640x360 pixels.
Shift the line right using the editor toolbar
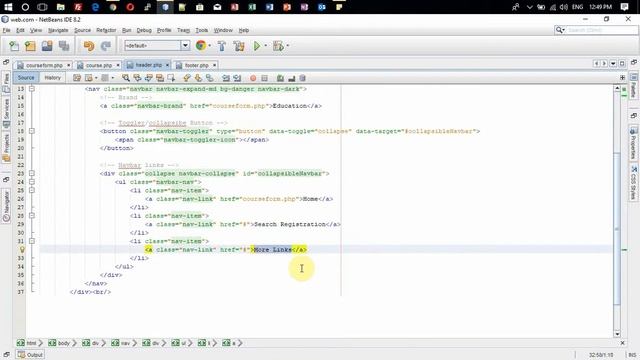237,78
